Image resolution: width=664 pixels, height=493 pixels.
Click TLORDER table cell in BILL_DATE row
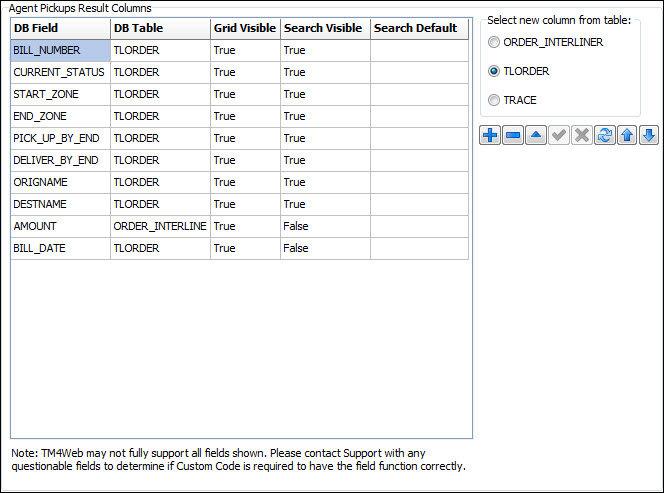[160, 249]
